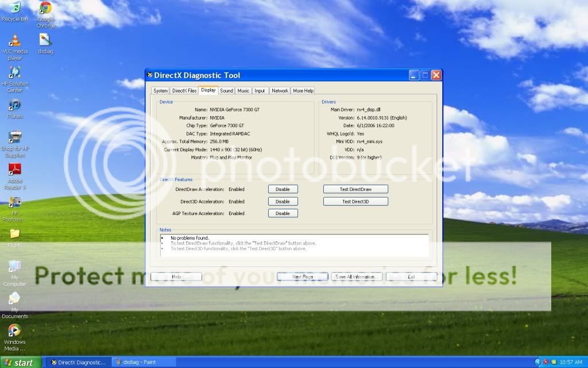
Task: Select the HP Photosmart desktop icon
Action: click(x=14, y=209)
